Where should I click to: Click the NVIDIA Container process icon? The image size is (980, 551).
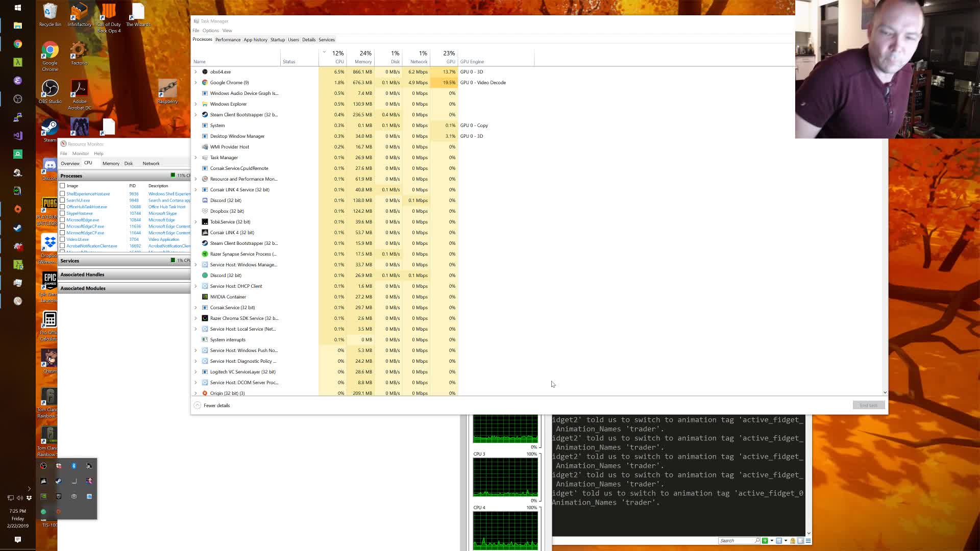(x=205, y=297)
